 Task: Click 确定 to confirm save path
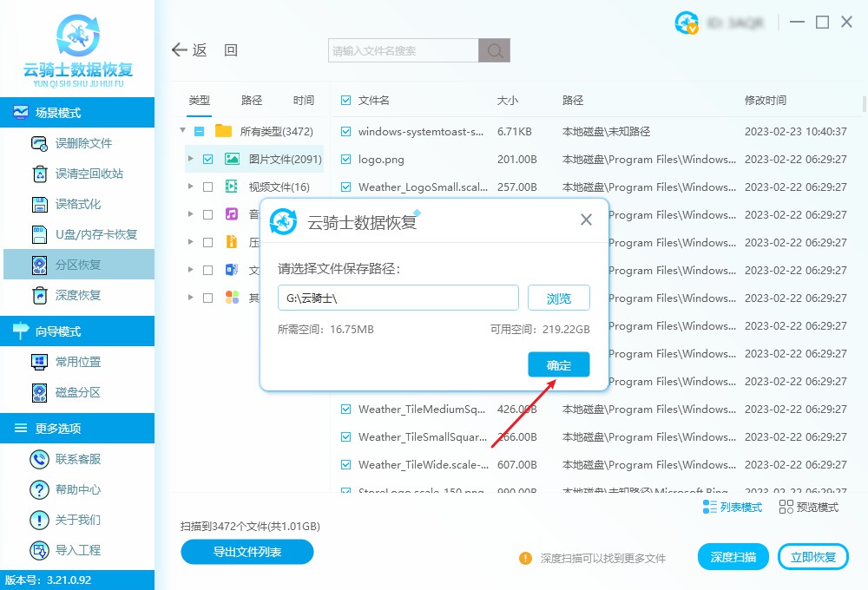(558, 364)
